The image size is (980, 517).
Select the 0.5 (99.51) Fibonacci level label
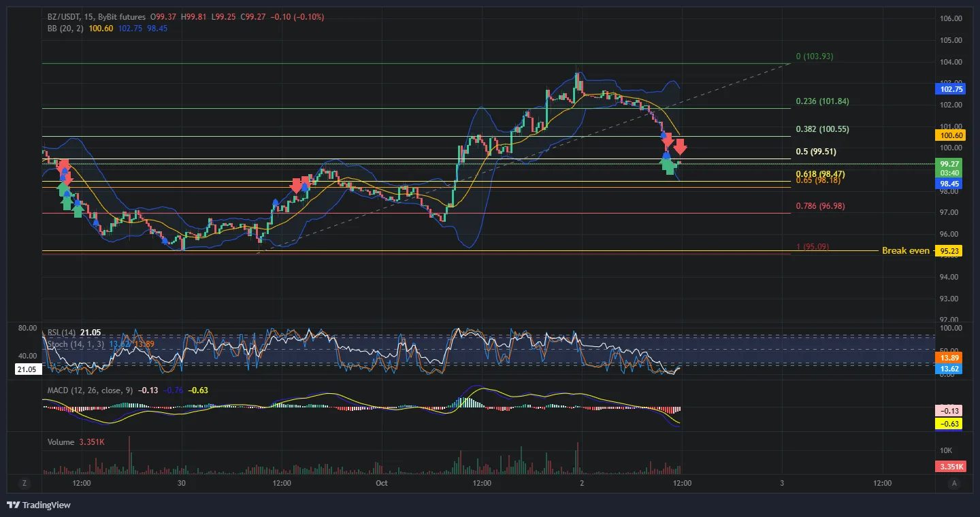[816, 152]
